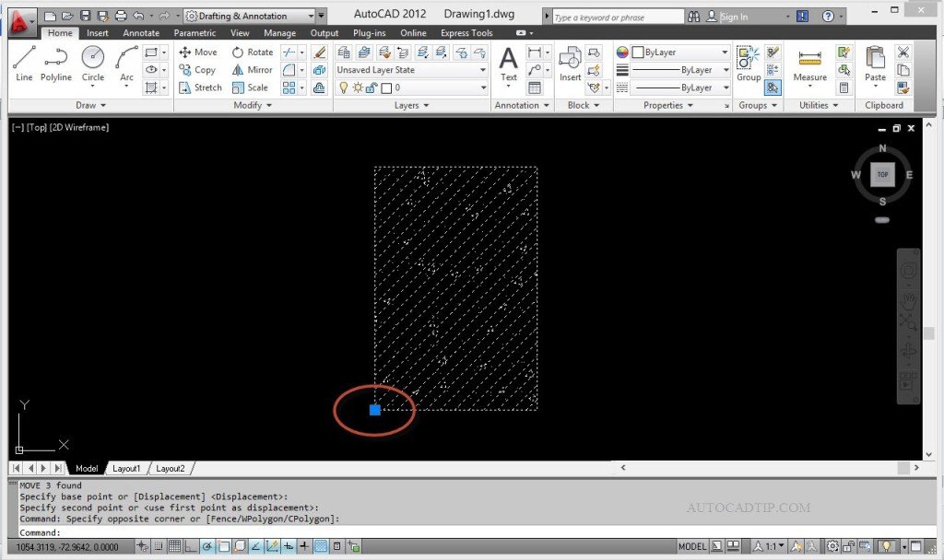Click the Insert block icon

tap(570, 64)
